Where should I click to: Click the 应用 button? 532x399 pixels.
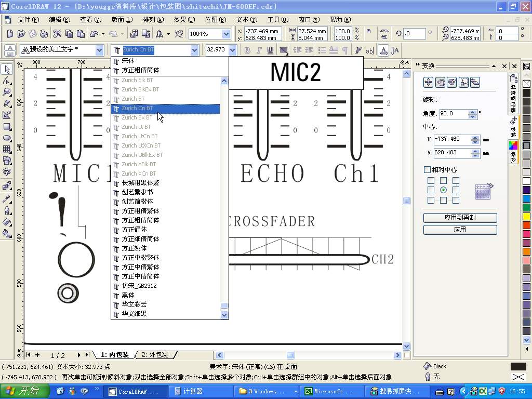(x=460, y=230)
